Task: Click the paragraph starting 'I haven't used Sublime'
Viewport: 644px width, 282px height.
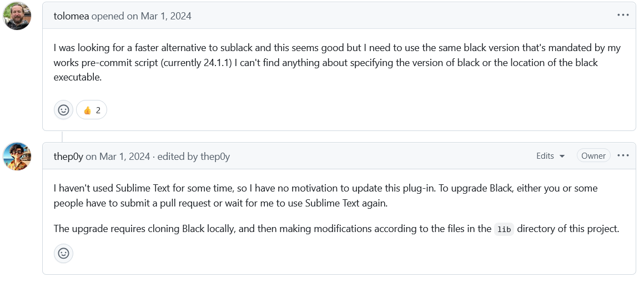Action: [326, 196]
